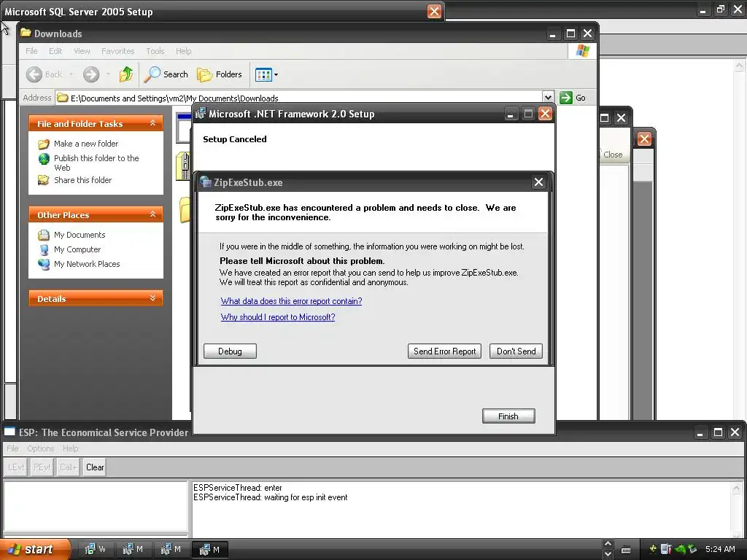Screen dimensions: 747x560
Task: Open the File menu in Downloads
Action: 31,51
